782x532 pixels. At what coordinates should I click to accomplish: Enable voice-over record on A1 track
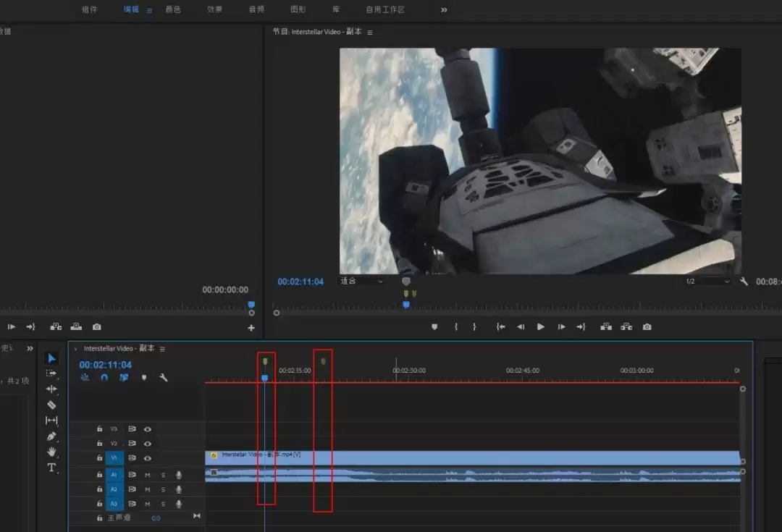tap(179, 475)
